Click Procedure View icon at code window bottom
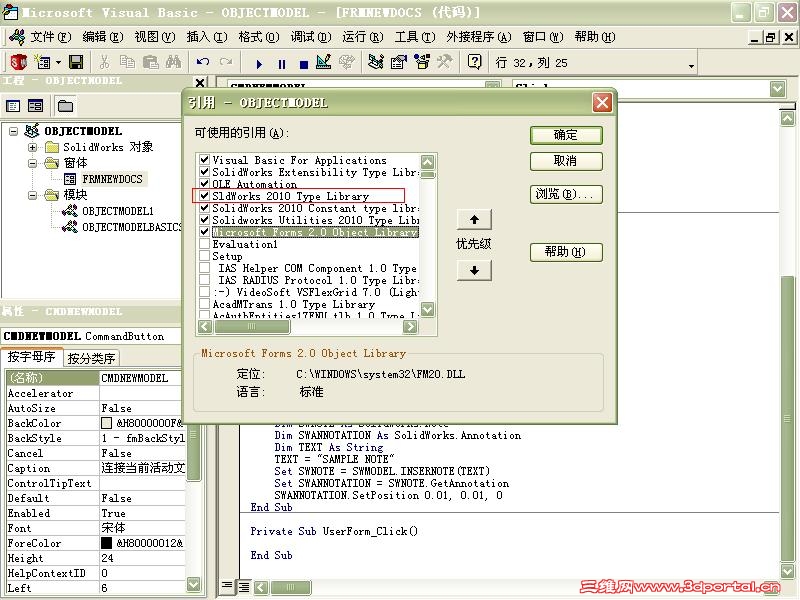This screenshot has width=800, height=600. (x=227, y=586)
